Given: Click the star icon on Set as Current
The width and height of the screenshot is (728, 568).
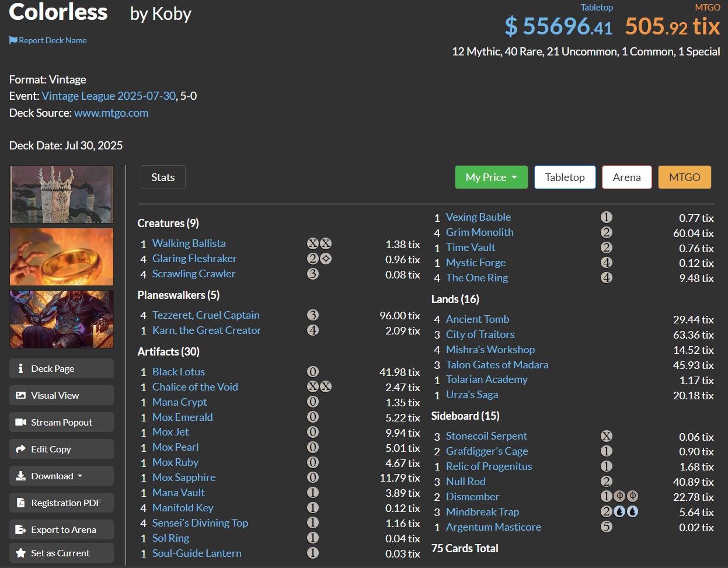Looking at the screenshot, I should coord(21,553).
